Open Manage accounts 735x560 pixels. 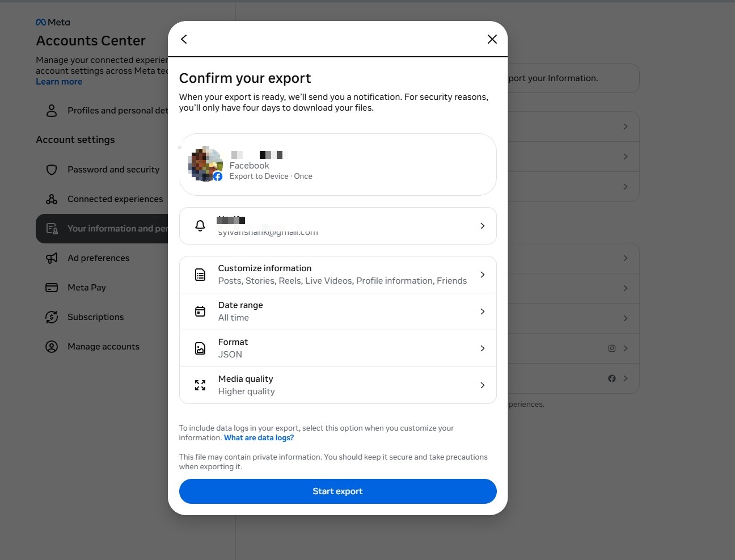pos(102,347)
